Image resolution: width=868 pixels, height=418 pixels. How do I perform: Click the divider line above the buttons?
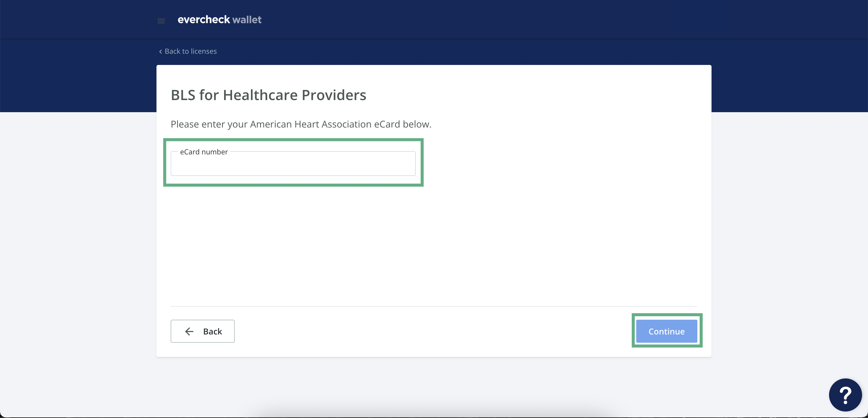[x=433, y=306]
